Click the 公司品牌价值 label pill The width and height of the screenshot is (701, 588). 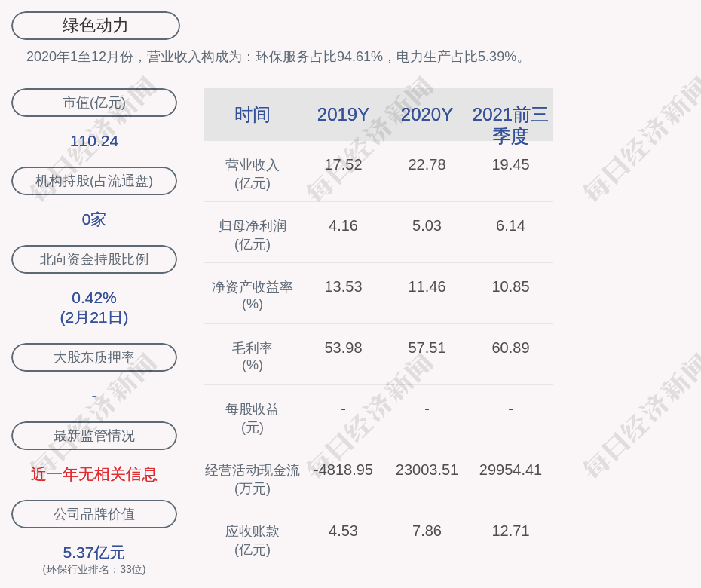coord(94,514)
